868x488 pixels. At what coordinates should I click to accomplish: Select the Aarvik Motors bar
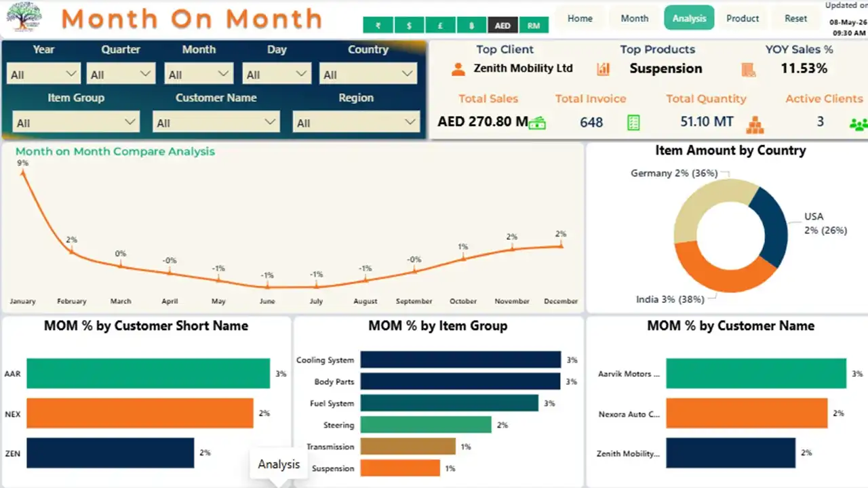pos(756,373)
